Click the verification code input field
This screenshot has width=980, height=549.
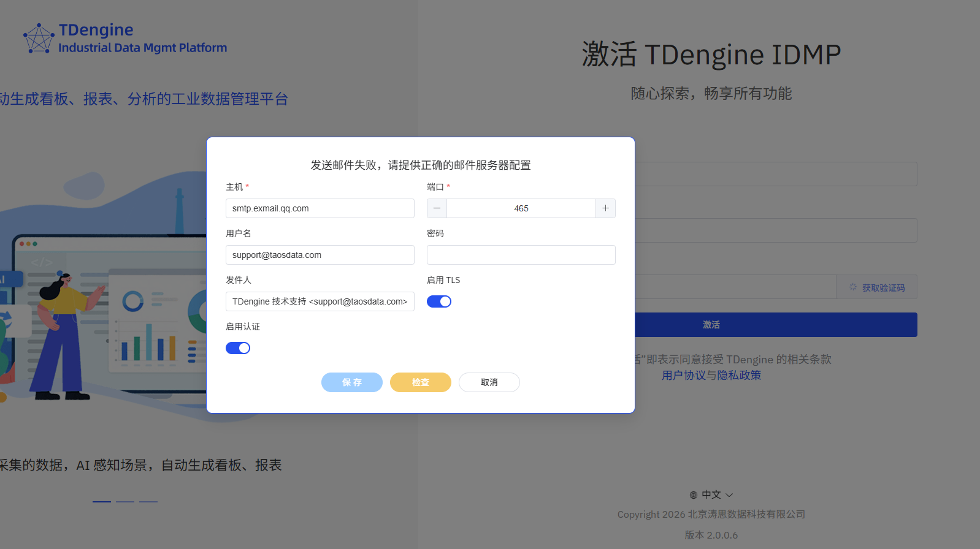[x=735, y=287]
